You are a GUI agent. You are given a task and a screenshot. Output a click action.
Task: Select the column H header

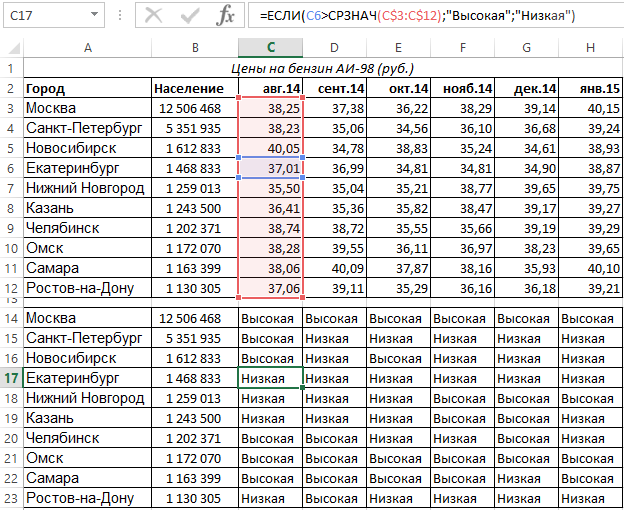pos(590,47)
